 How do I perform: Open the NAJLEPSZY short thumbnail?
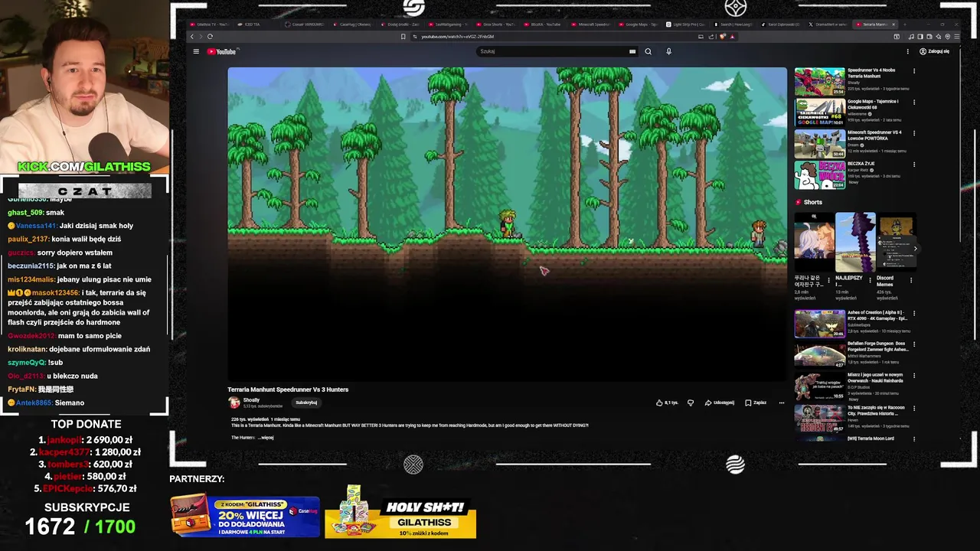[x=855, y=243]
